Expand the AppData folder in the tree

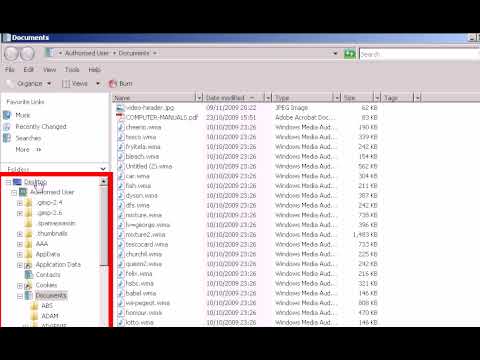point(20,254)
